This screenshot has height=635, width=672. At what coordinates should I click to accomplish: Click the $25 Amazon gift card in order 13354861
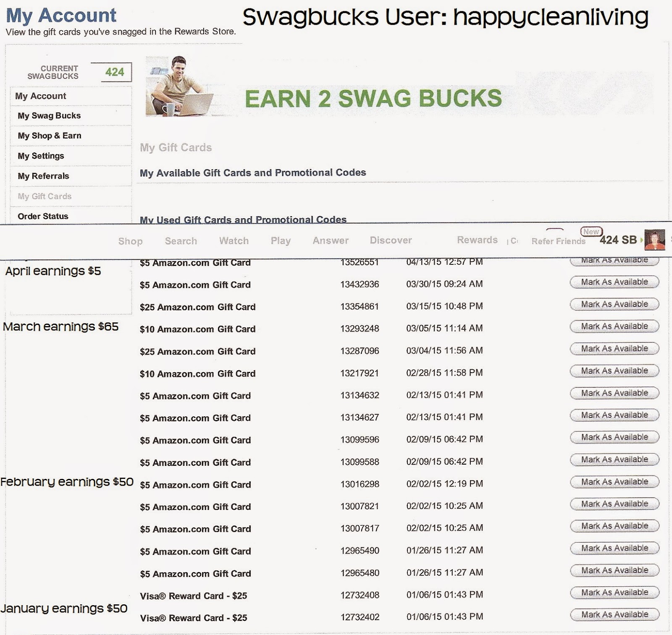[197, 307]
